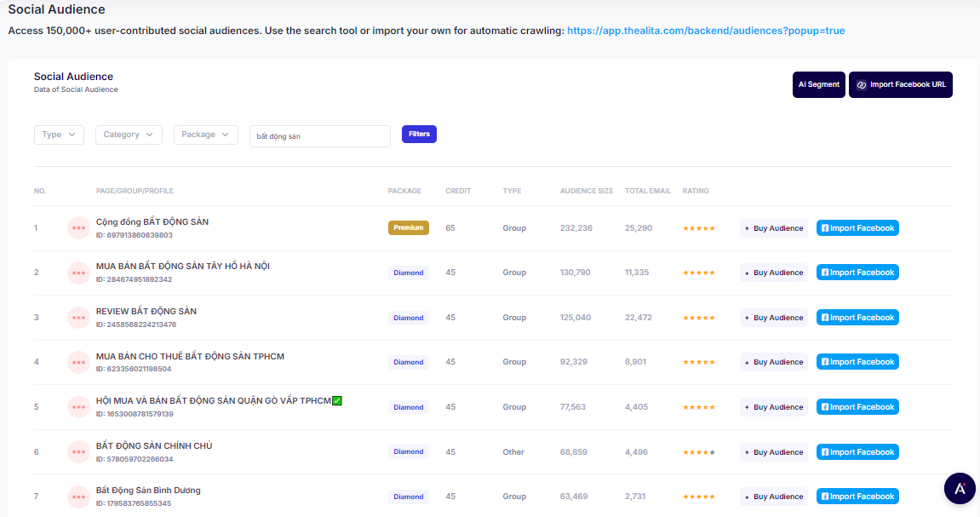Click the Diamond badge for MUA BÁN CHO THUÊ row
The height and width of the screenshot is (517, 980).
[x=409, y=362]
